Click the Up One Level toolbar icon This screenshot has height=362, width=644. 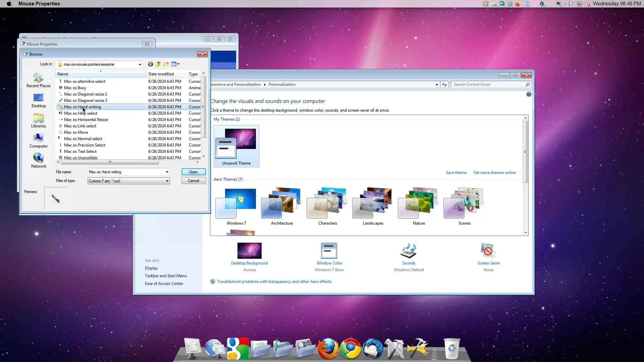[158, 64]
